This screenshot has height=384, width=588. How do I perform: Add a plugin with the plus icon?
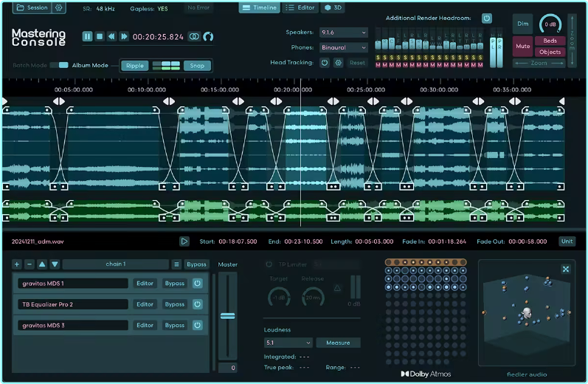click(17, 264)
